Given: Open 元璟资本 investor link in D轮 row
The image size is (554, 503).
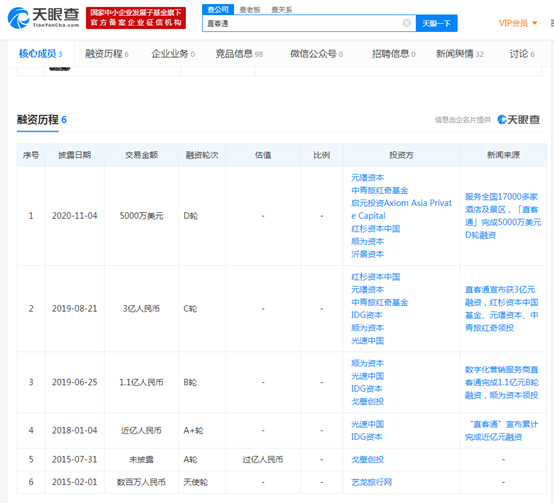Looking at the screenshot, I should [367, 177].
